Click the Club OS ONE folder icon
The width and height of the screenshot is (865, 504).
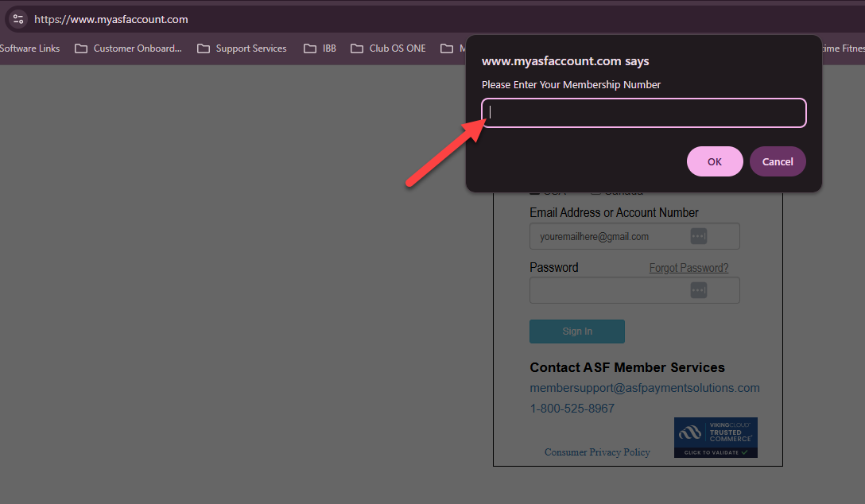click(357, 48)
